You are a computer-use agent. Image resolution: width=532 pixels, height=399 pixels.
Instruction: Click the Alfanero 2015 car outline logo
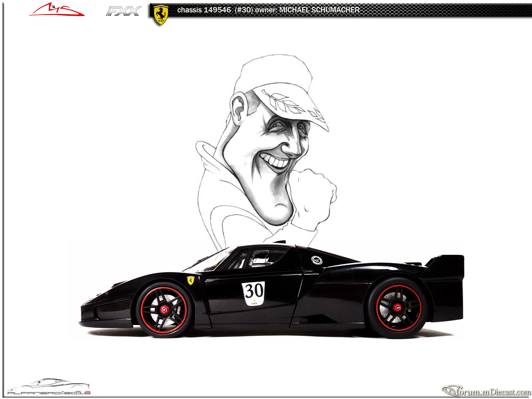tap(49, 387)
